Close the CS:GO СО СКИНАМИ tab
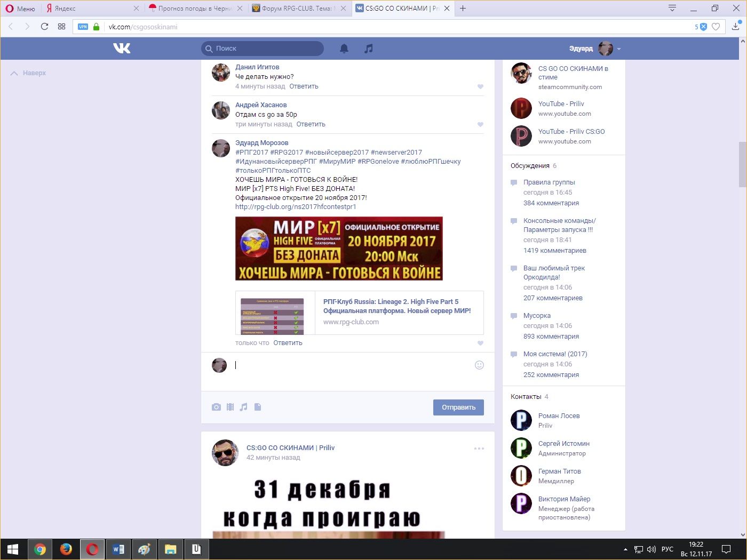The image size is (747, 560). pos(447,8)
